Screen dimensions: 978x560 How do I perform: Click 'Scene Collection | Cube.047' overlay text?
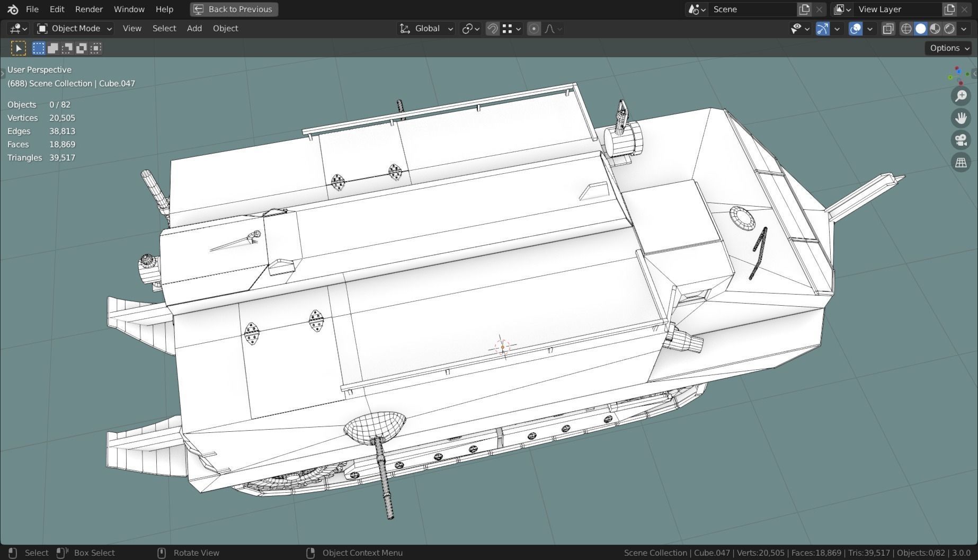point(82,83)
